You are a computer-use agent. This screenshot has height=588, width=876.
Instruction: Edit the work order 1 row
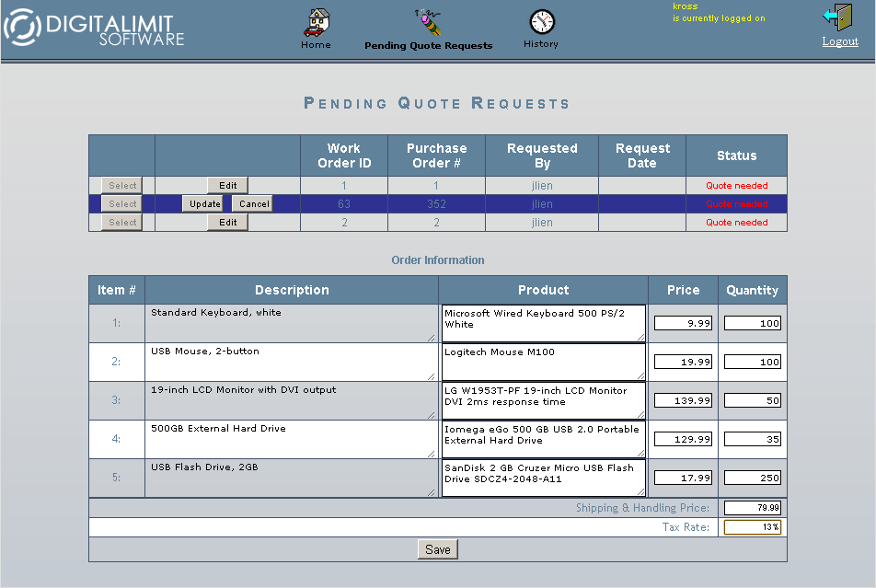click(x=227, y=186)
